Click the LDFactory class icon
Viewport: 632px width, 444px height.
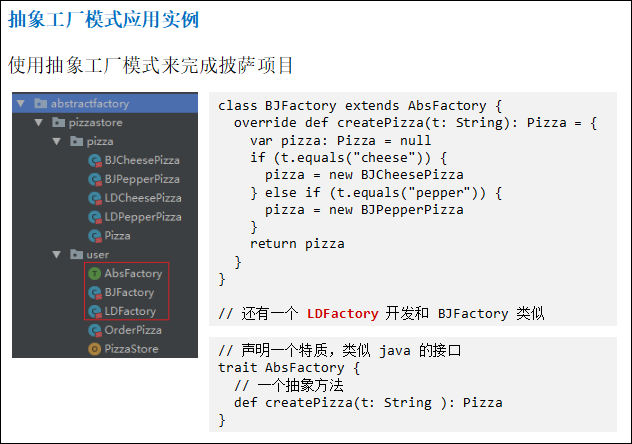pyautogui.click(x=95, y=312)
